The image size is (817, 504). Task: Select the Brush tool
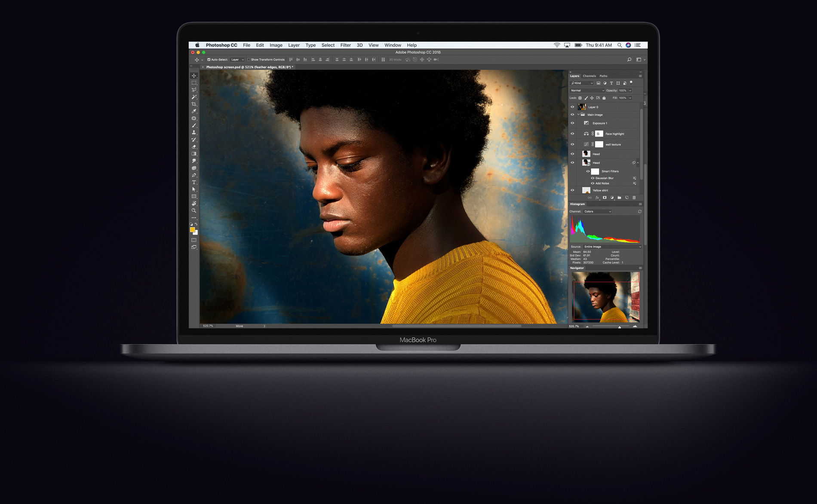pyautogui.click(x=194, y=125)
